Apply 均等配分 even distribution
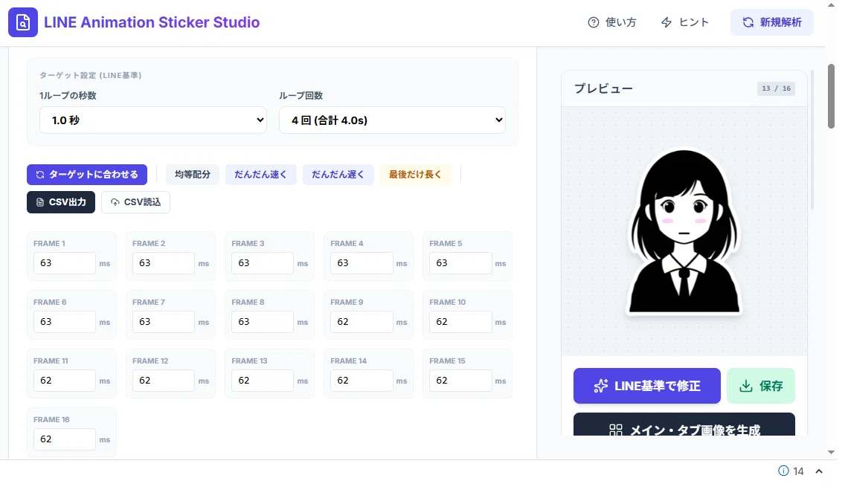 [x=193, y=175]
